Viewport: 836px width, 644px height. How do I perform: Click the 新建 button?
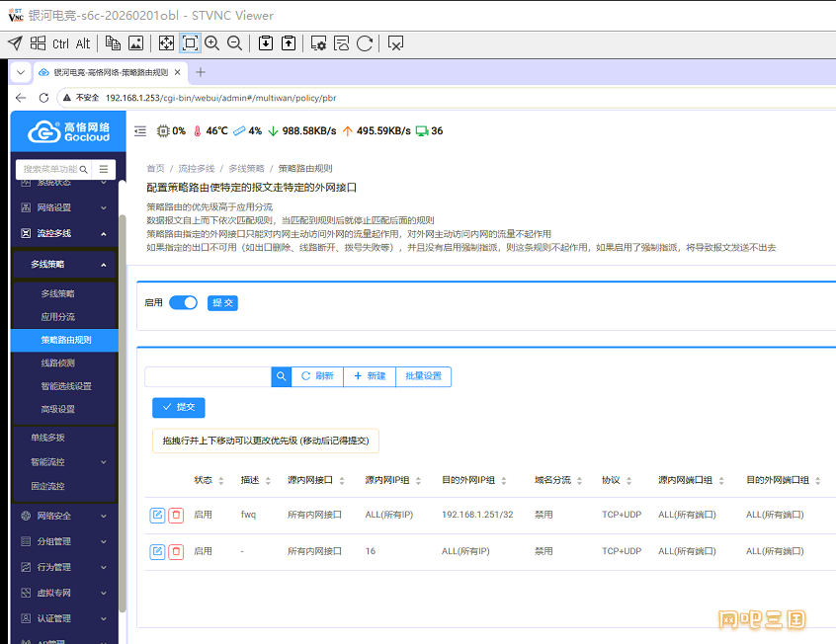coord(370,376)
